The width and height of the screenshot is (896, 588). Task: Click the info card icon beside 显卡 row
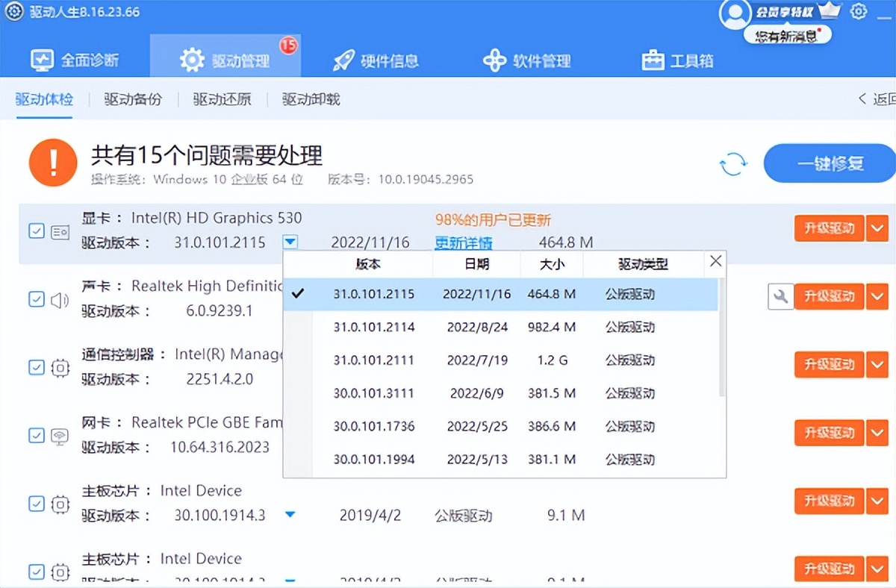pyautogui.click(x=60, y=231)
